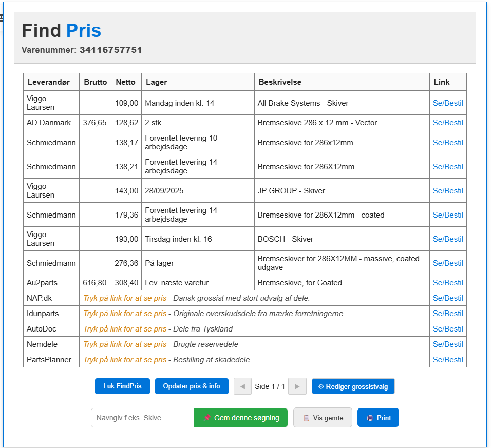Open Se/Bestil link for Au2parts

(x=448, y=283)
